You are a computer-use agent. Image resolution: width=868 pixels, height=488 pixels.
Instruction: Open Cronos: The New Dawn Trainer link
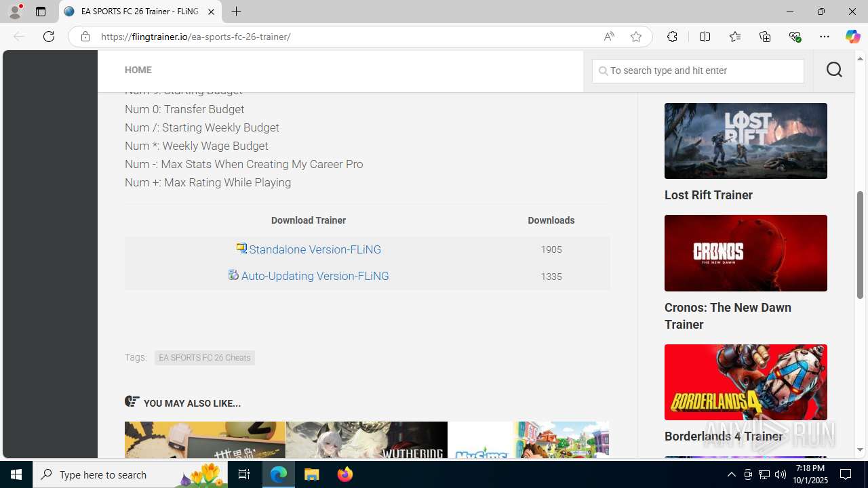point(728,316)
